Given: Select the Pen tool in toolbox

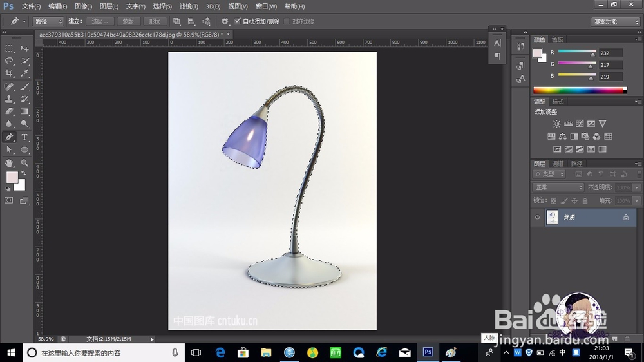Looking at the screenshot, I should click(8, 137).
